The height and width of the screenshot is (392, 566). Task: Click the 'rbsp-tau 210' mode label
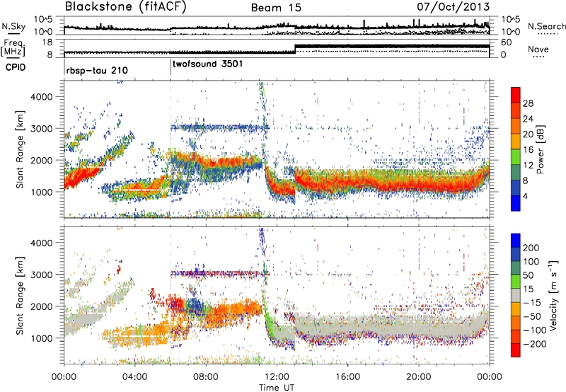(x=97, y=70)
